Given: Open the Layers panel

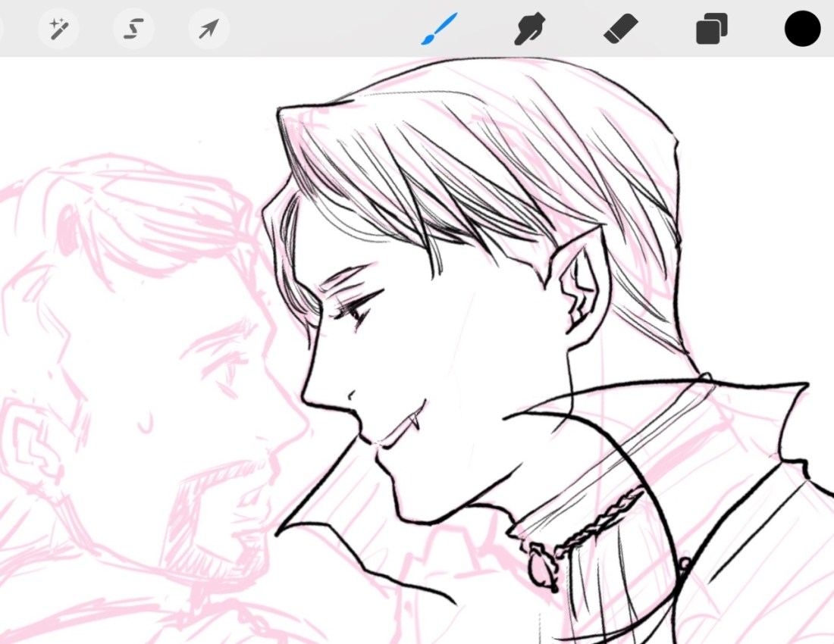Looking at the screenshot, I should pyautogui.click(x=711, y=30).
